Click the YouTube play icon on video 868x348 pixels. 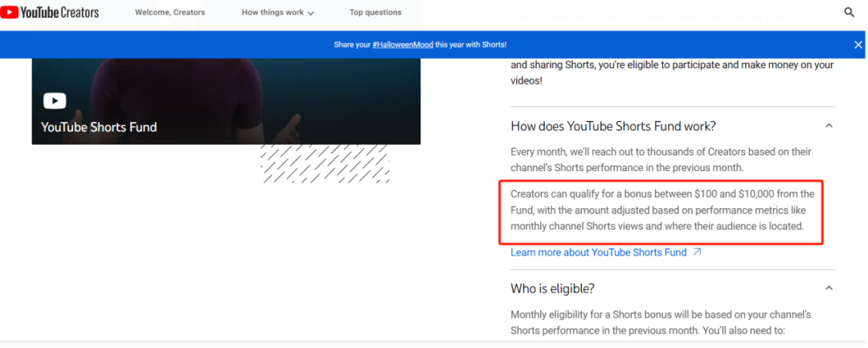55,100
